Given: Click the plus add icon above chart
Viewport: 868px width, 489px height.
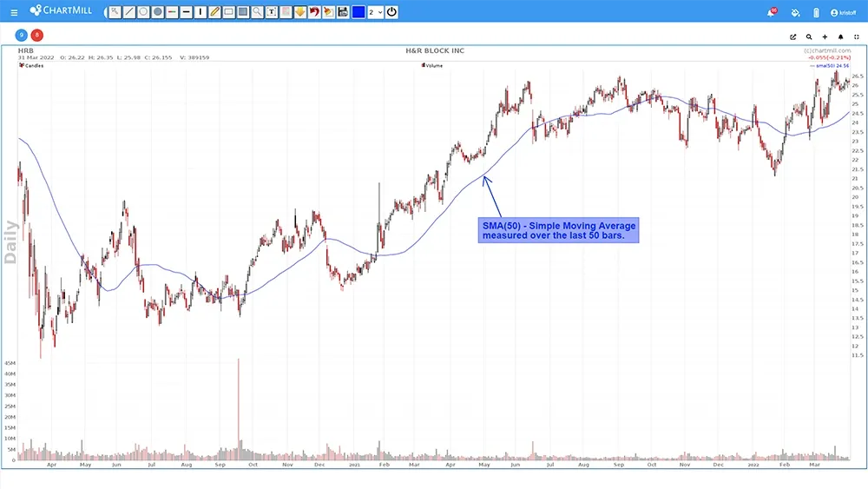Looking at the screenshot, I should (x=825, y=37).
